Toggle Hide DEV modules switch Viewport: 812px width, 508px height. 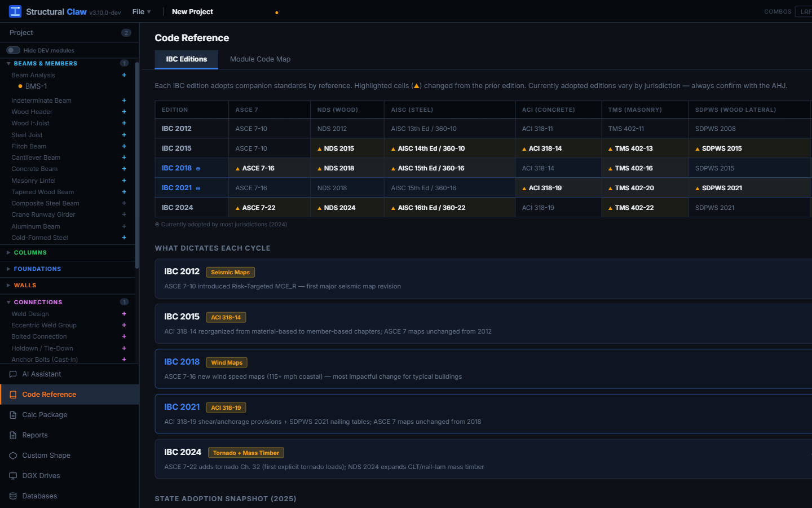[13, 50]
